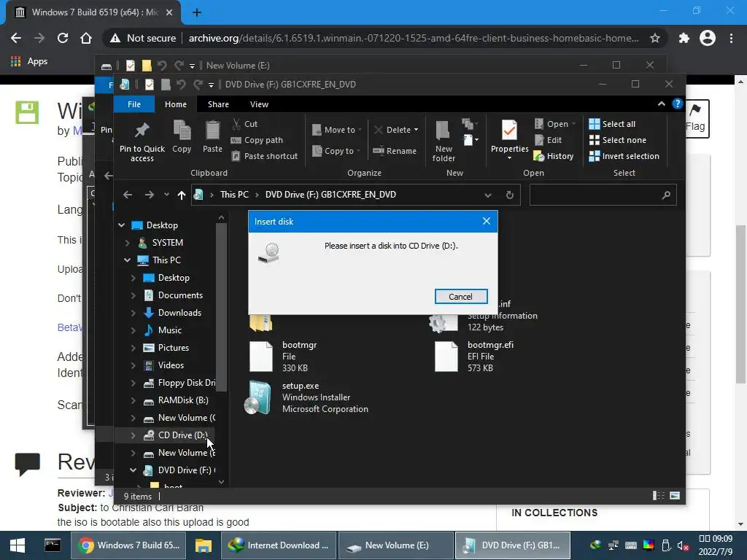The image size is (747, 560).
Task: Switch to the Home ribbon tab
Action: coord(176,104)
